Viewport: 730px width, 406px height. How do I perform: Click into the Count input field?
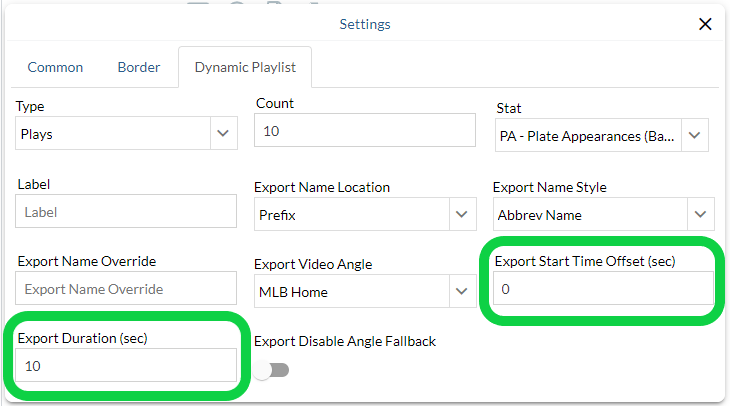tap(365, 130)
